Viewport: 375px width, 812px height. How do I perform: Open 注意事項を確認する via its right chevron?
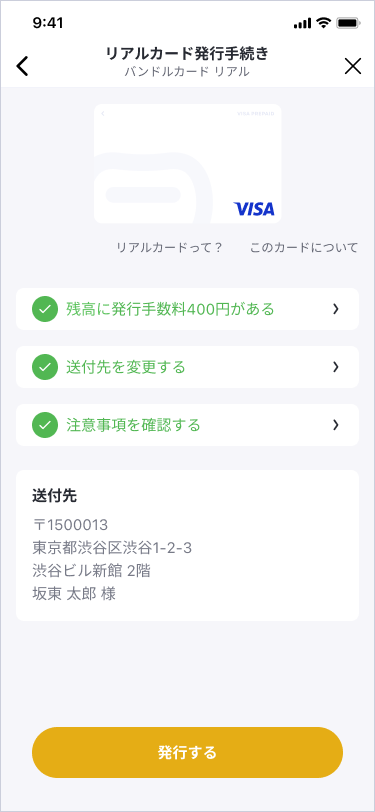click(x=336, y=425)
